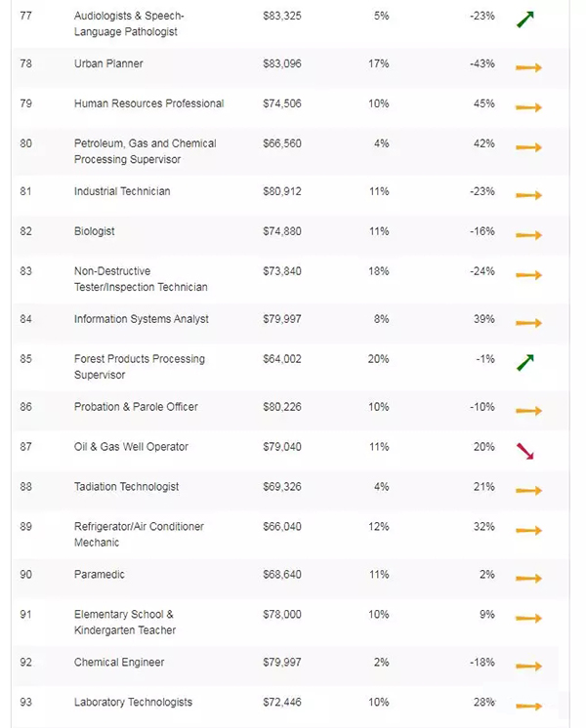Click the trend arrow beside Chemical Engineer
Viewport: 586px width, 728px height.
(x=528, y=667)
